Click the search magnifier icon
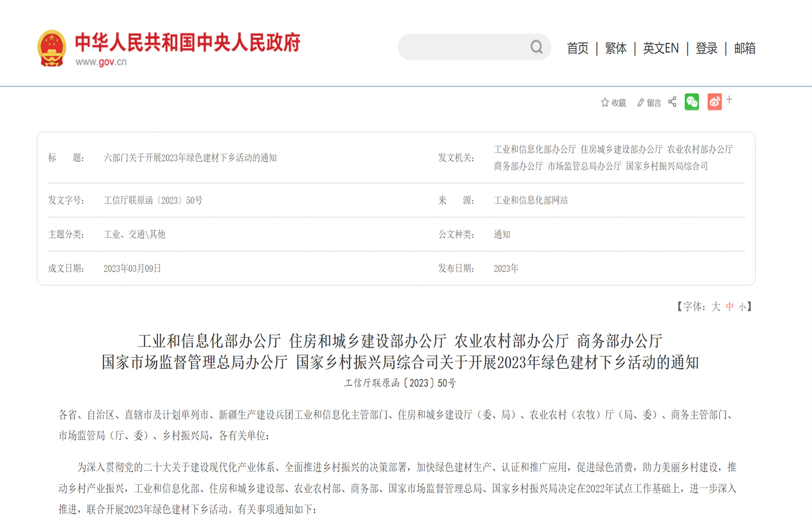The image size is (812, 522). pos(536,47)
